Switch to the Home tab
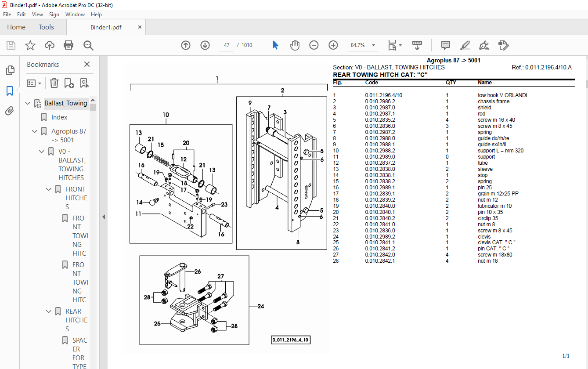This screenshot has height=369, width=588. [16, 27]
